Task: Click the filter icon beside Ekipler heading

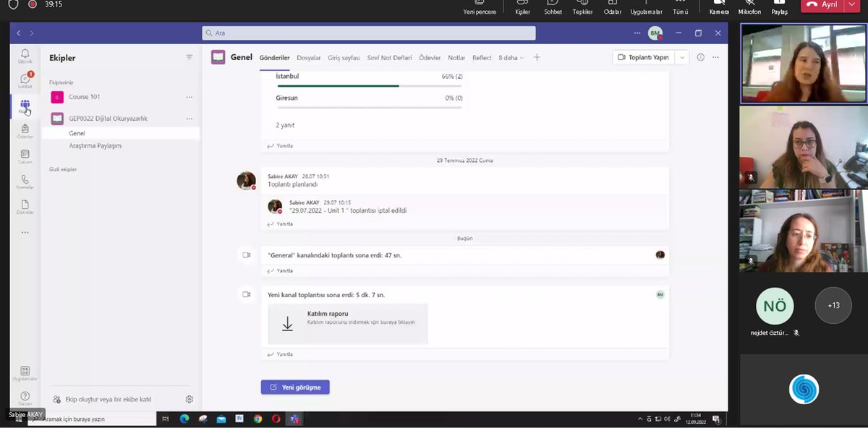Action: 190,57
